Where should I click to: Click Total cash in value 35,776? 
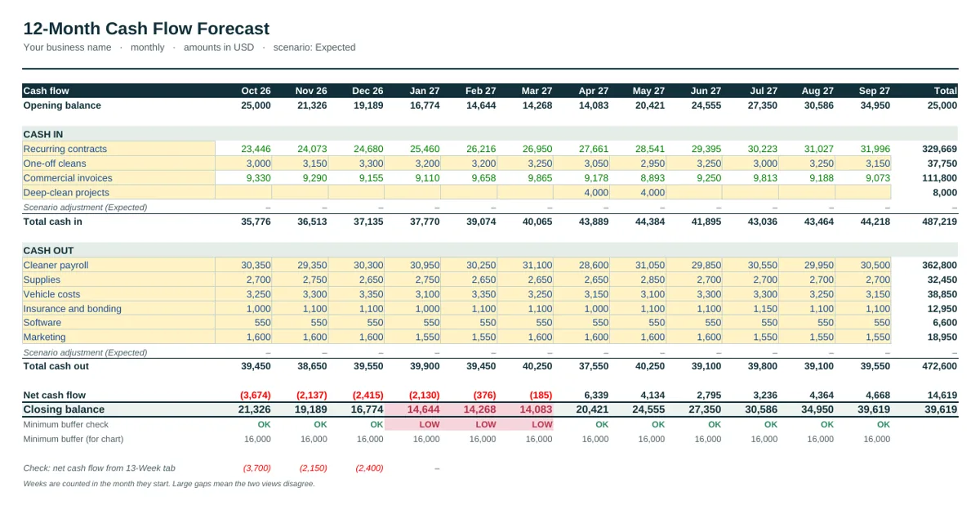256,221
